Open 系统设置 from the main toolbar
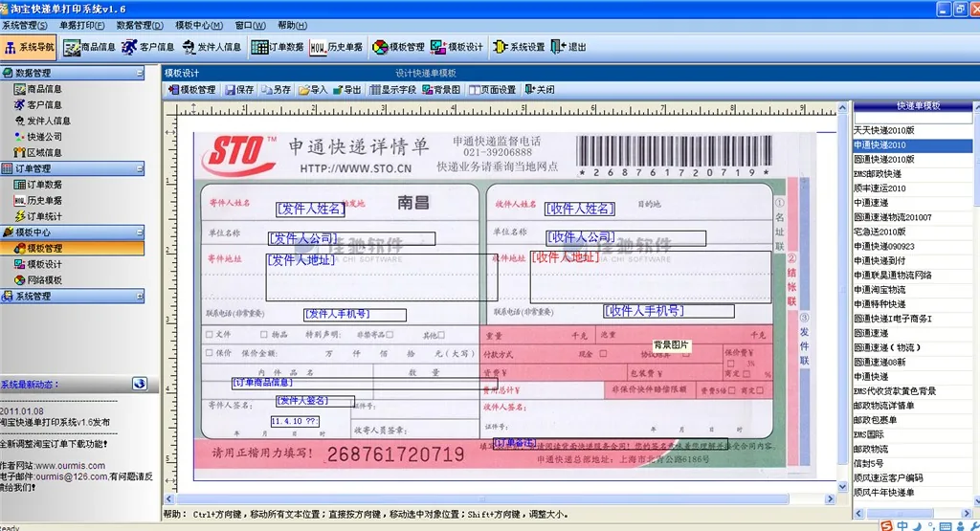This screenshot has width=980, height=531. 519,47
